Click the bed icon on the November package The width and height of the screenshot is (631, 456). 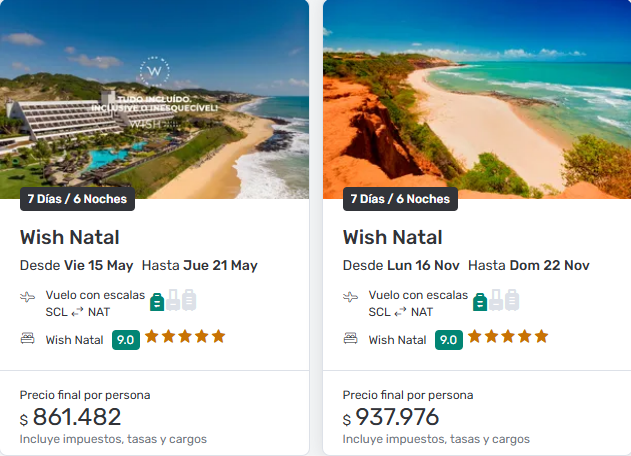(351, 339)
